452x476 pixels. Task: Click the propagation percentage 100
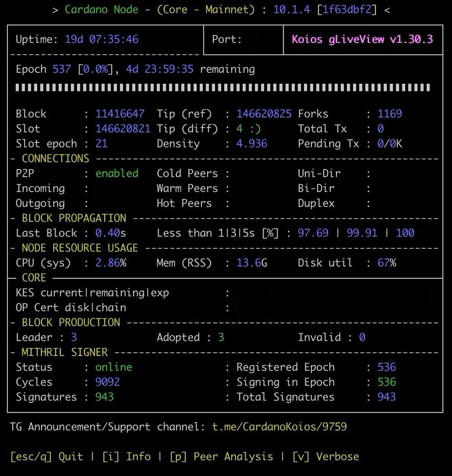[405, 233]
